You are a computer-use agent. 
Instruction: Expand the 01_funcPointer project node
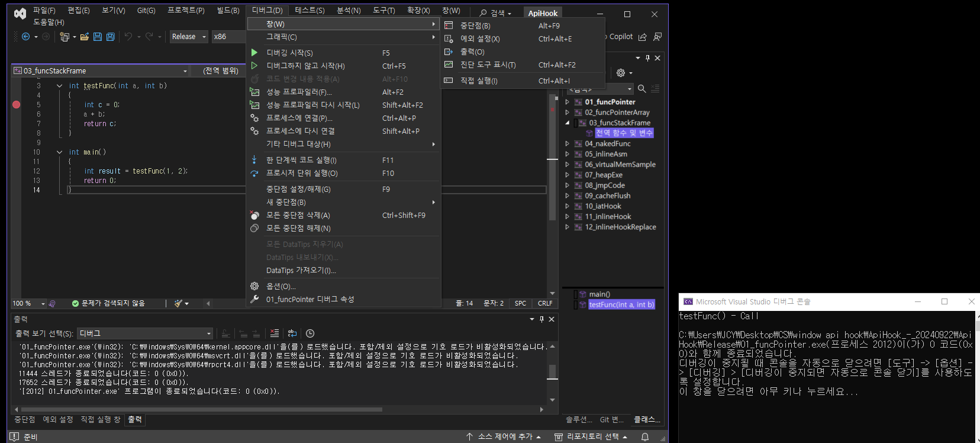tap(568, 102)
